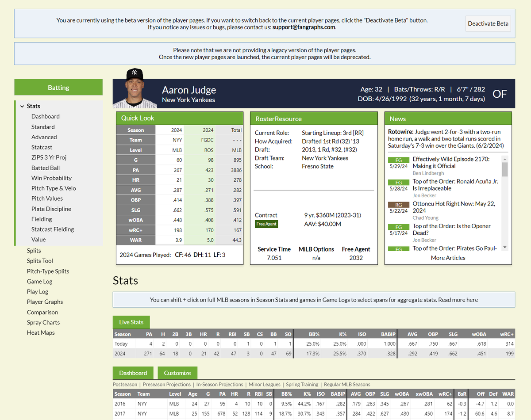
Task: Click the Quick Look panel header
Action: [x=180, y=118]
